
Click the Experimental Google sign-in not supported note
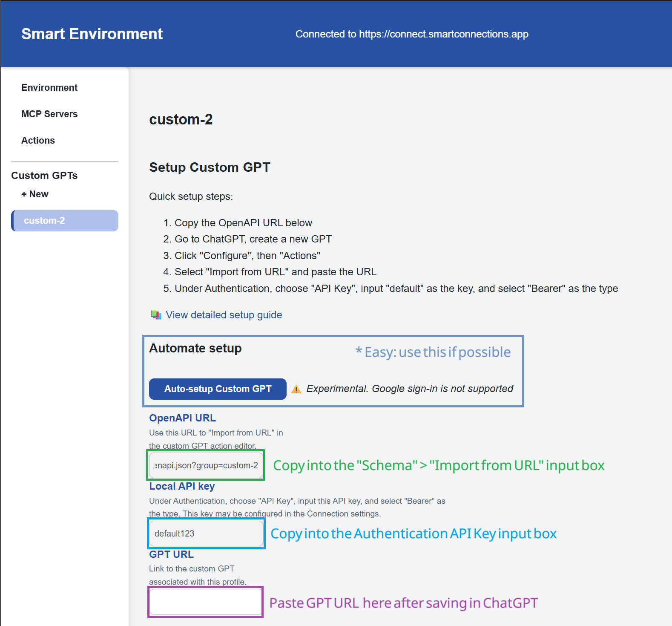click(x=410, y=389)
